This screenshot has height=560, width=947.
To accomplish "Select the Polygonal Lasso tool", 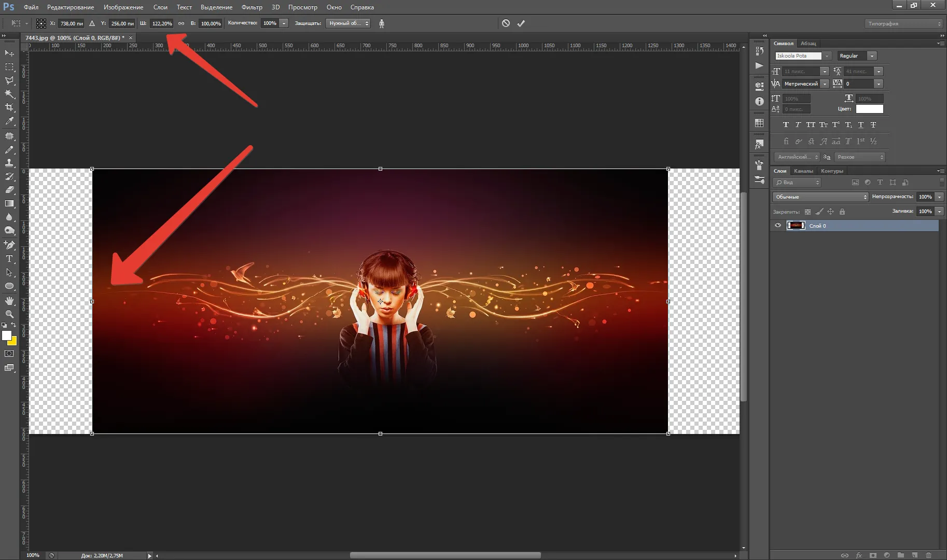I will click(x=9, y=80).
